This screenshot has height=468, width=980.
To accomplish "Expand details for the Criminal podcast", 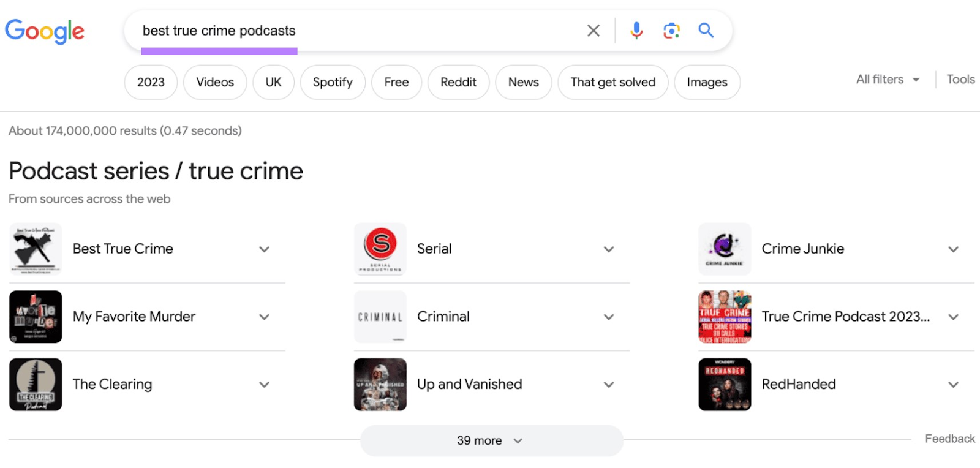I will (609, 317).
